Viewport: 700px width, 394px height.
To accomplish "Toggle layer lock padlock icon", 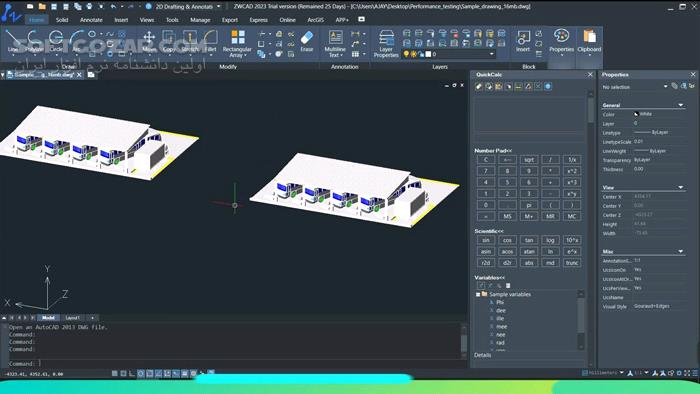I will tap(421, 54).
